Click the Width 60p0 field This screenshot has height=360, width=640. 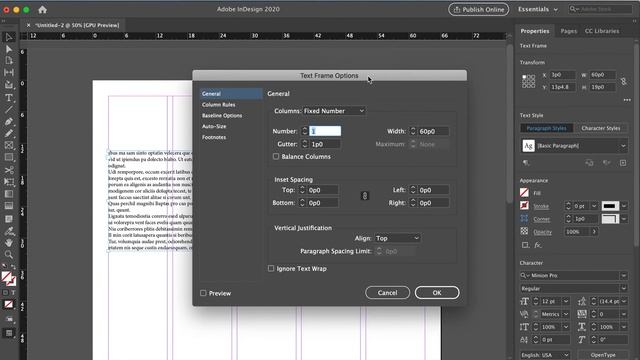pos(433,131)
